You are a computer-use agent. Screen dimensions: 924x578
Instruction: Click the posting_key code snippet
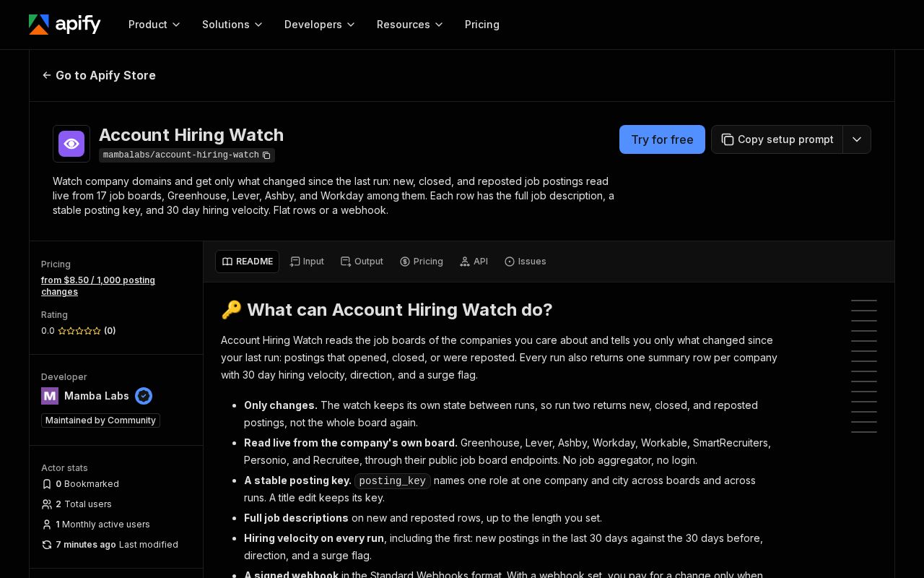click(x=393, y=481)
